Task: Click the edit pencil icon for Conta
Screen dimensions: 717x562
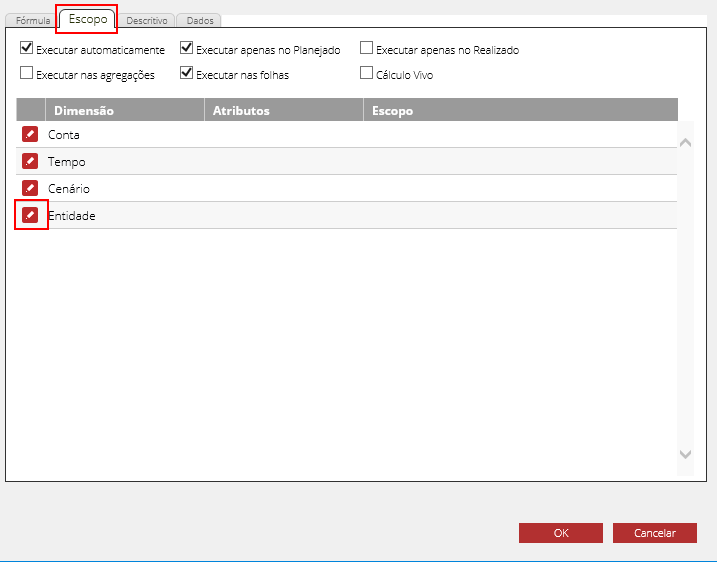Action: click(30, 134)
